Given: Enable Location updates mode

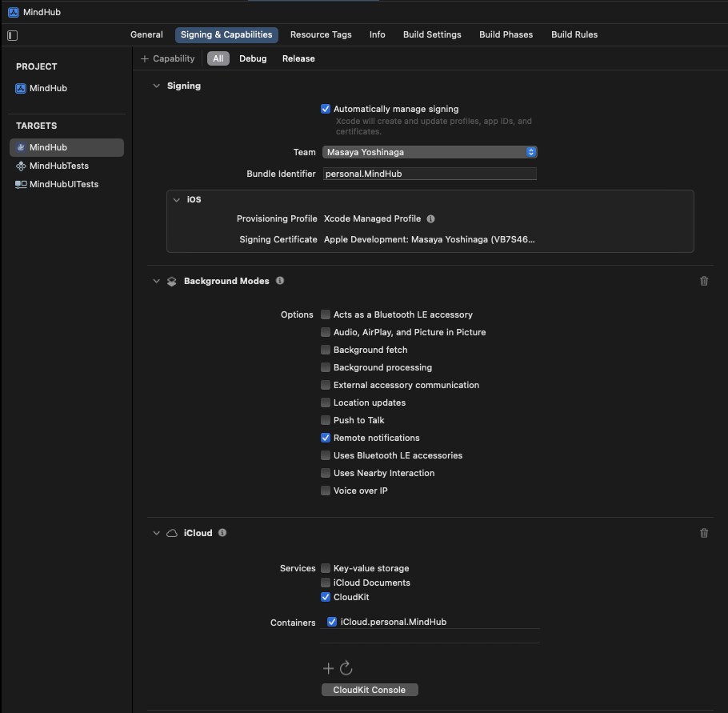Looking at the screenshot, I should click(326, 403).
